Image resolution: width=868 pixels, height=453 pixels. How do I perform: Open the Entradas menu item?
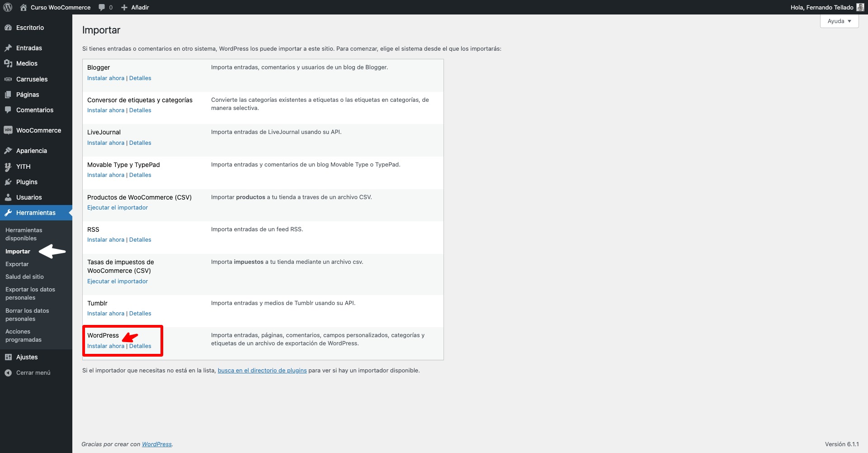[x=36, y=48]
